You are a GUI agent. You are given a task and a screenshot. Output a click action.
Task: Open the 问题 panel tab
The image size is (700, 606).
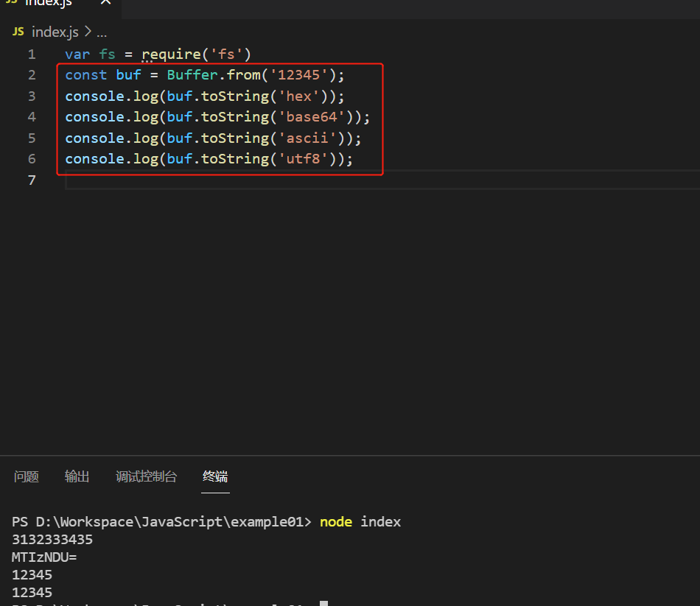click(27, 476)
